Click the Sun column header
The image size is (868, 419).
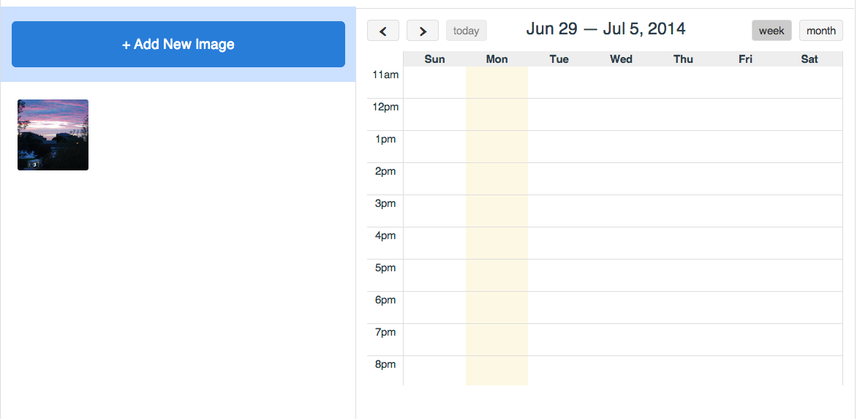pos(434,59)
